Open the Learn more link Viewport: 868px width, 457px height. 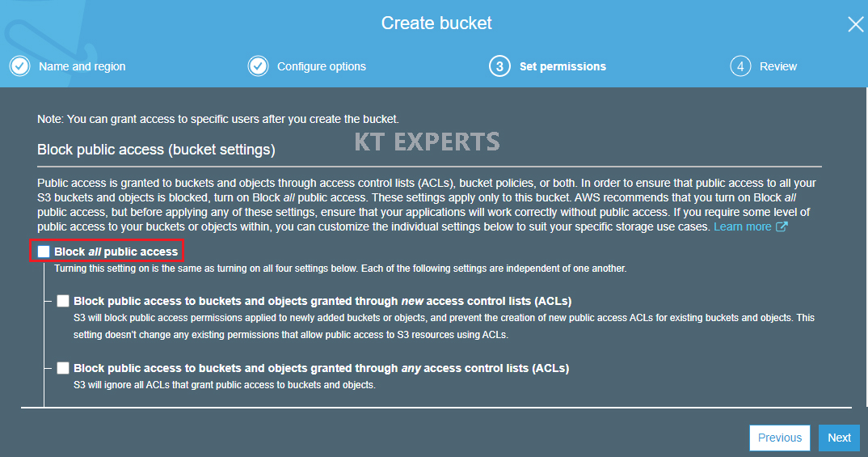pyautogui.click(x=742, y=227)
